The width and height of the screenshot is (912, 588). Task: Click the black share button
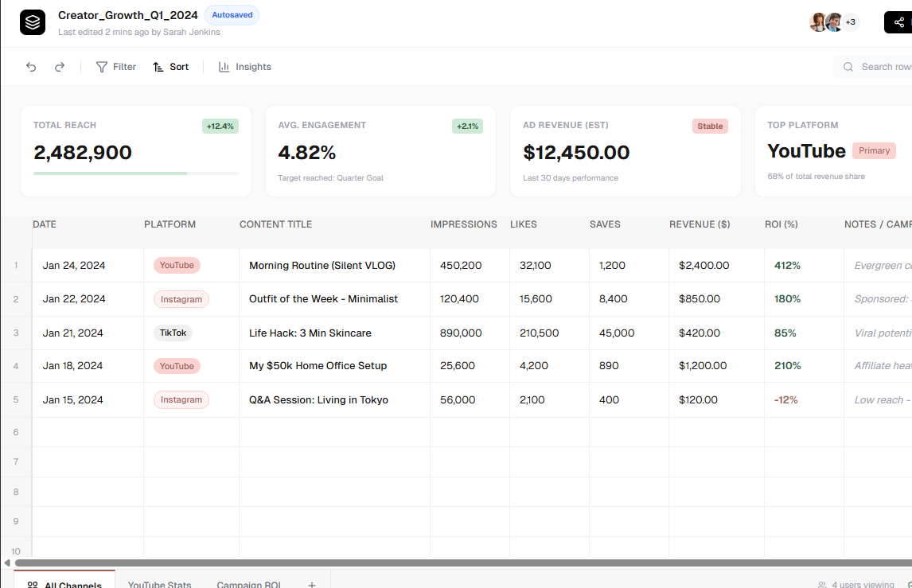pyautogui.click(x=898, y=22)
